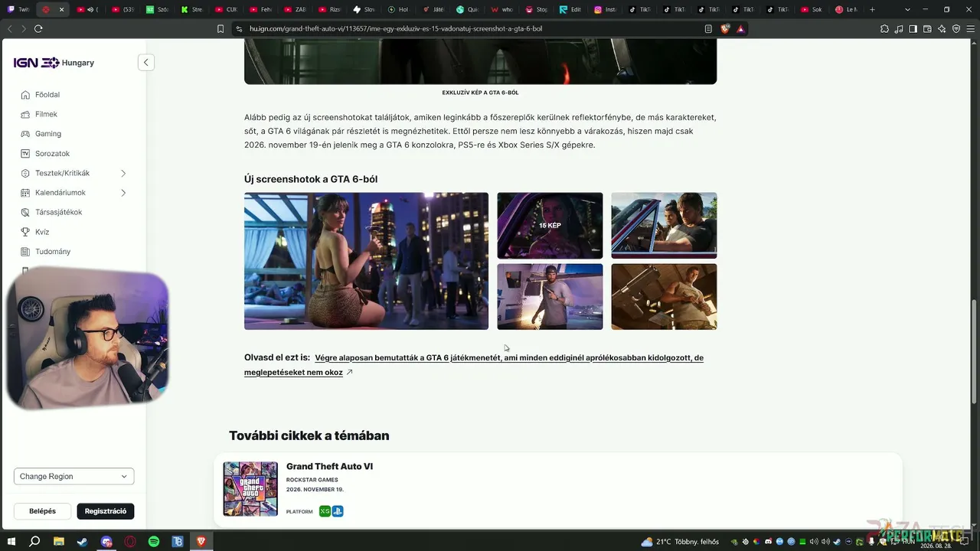Switch to the Twitch tab

18,9
